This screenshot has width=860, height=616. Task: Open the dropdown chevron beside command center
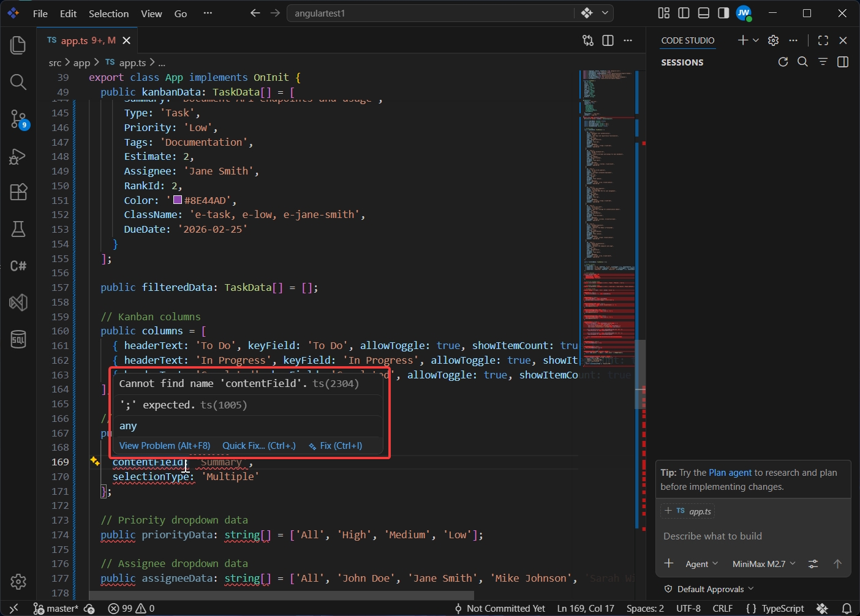pos(605,13)
